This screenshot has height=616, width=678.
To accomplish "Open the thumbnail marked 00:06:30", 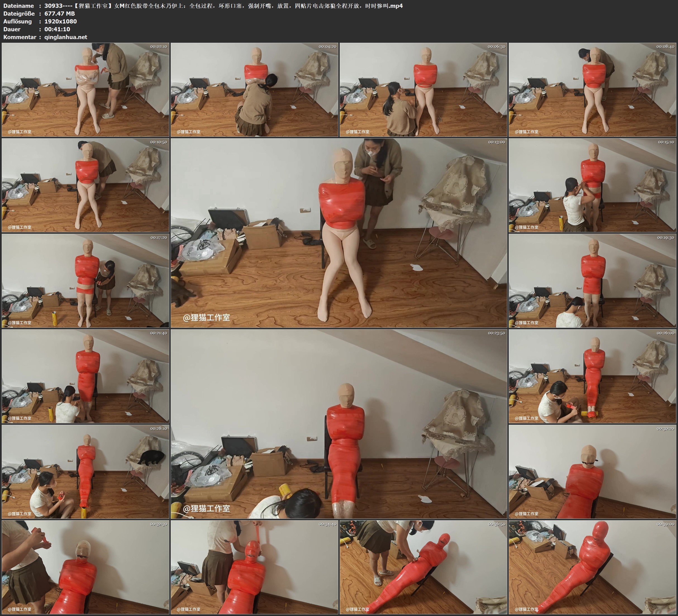I will coord(423,89).
